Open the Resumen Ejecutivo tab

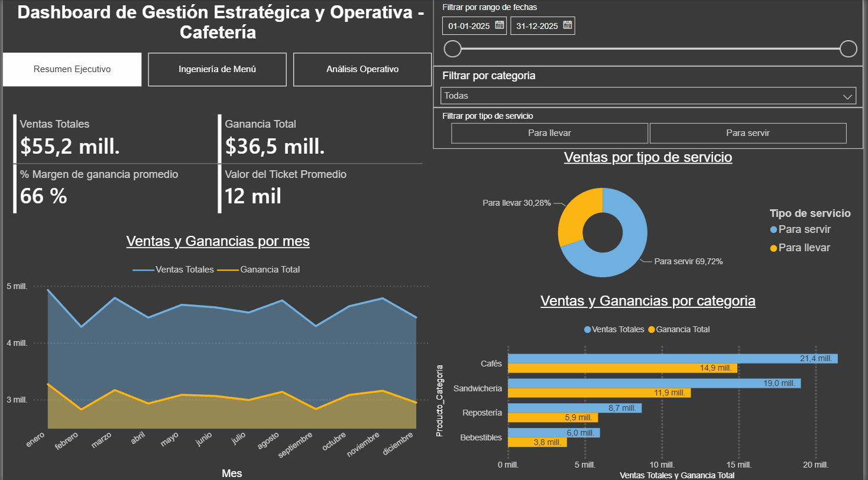(72, 69)
